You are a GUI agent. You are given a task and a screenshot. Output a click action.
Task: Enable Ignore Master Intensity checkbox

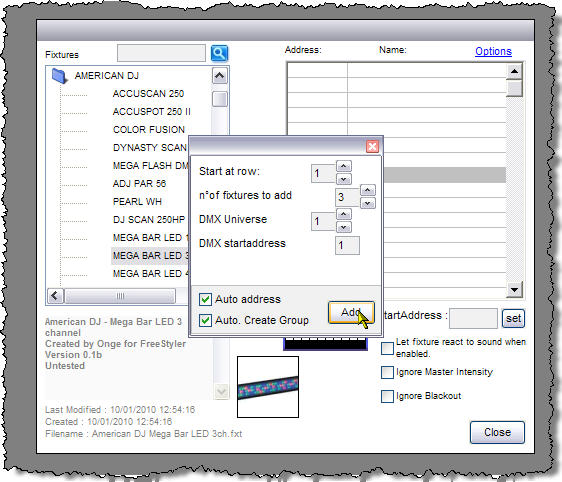click(387, 372)
